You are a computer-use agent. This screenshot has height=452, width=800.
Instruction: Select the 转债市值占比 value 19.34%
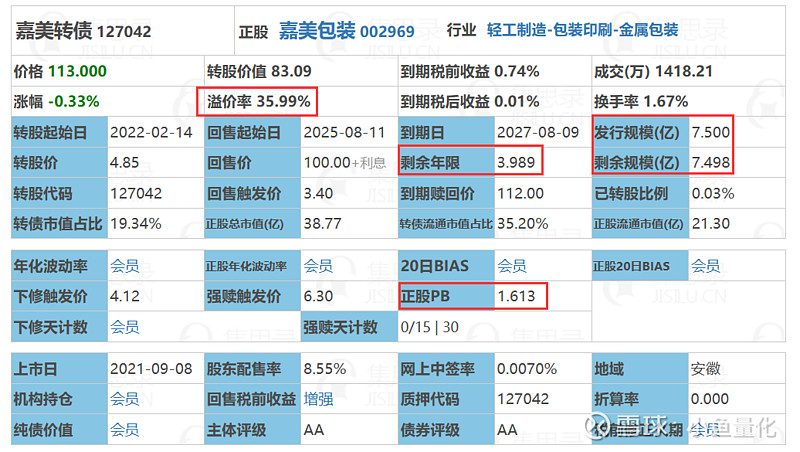136,223
